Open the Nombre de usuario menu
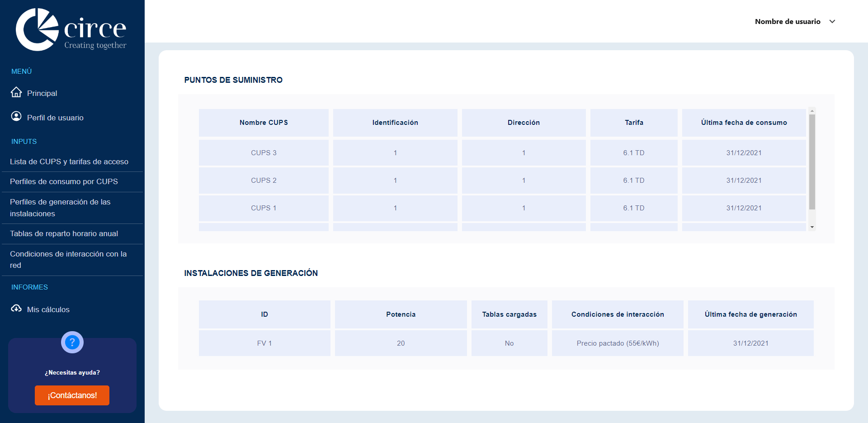This screenshot has height=423, width=868. pos(787,22)
